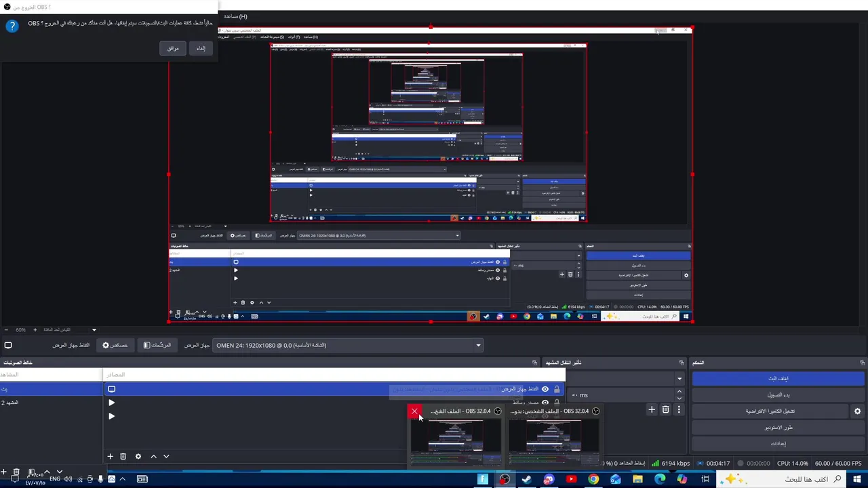Viewport: 868px width, 488px height.
Task: Select the display capture source row icon
Action: (111, 389)
